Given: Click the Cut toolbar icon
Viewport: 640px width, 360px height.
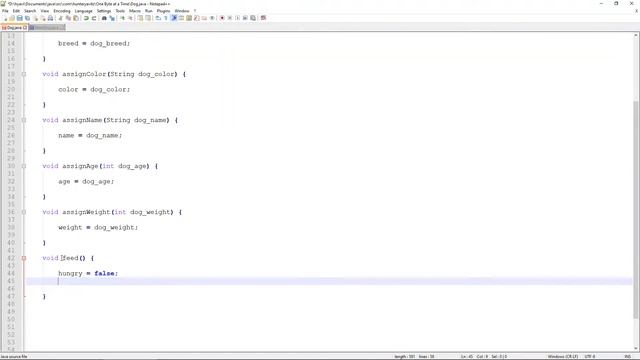Looking at the screenshot, I should click(x=60, y=18).
